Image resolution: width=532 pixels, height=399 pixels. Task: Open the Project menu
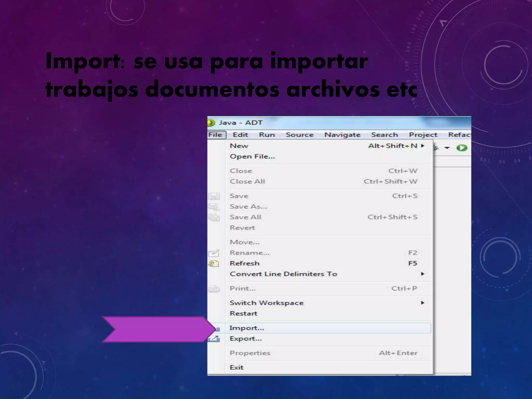[x=423, y=135]
